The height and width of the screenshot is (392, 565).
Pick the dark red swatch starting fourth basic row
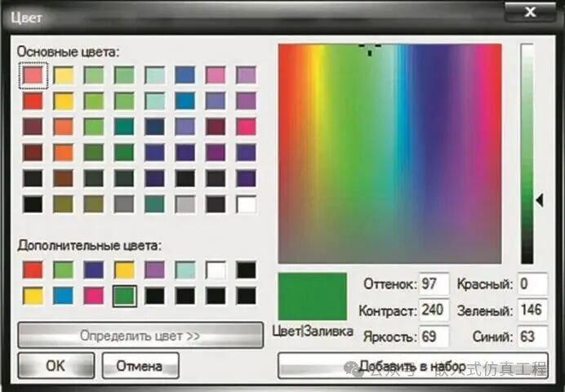click(x=33, y=153)
